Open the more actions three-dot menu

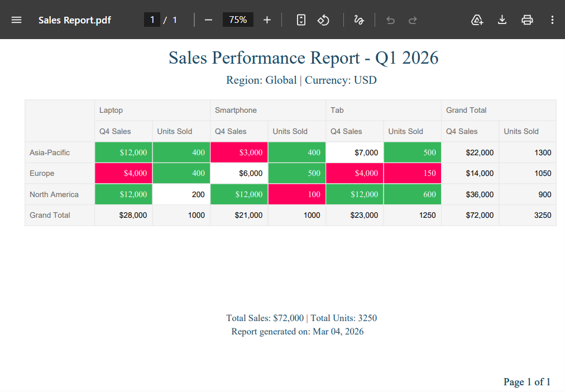tap(552, 20)
